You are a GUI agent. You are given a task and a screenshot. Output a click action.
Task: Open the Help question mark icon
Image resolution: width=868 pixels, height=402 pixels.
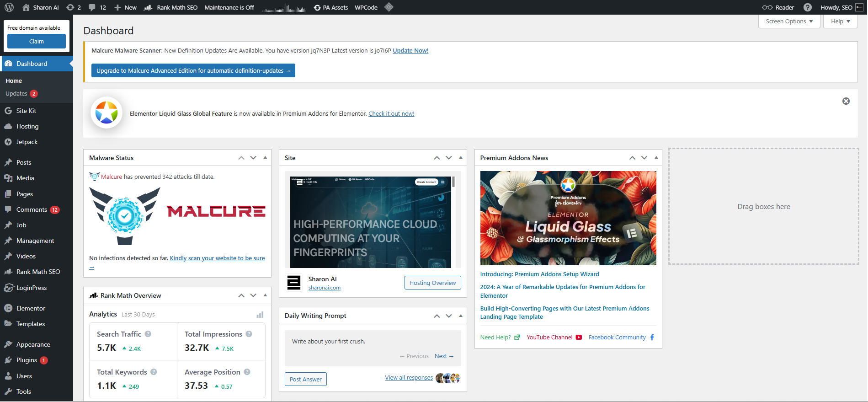tap(808, 7)
